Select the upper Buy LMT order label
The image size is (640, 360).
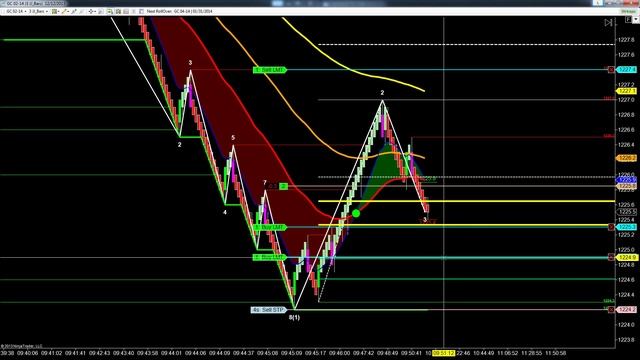[x=269, y=227]
